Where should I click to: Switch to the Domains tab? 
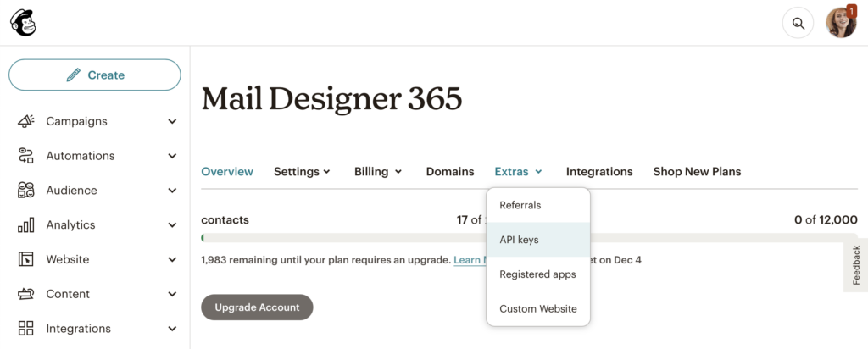pyautogui.click(x=450, y=171)
